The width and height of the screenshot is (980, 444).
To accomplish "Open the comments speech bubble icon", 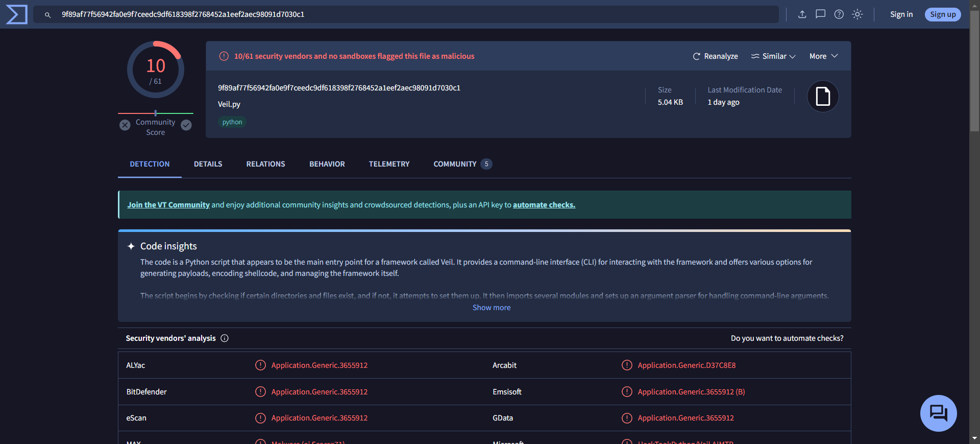I will click(821, 14).
